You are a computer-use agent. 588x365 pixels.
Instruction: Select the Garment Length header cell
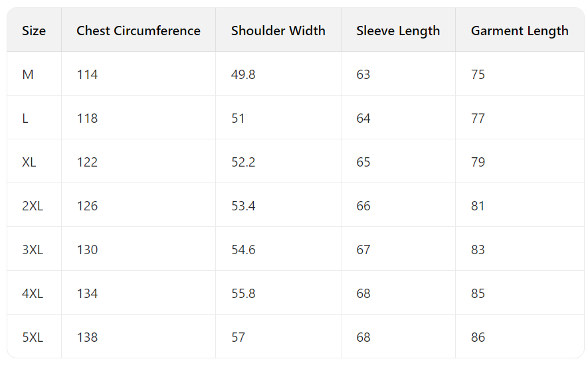coord(520,31)
